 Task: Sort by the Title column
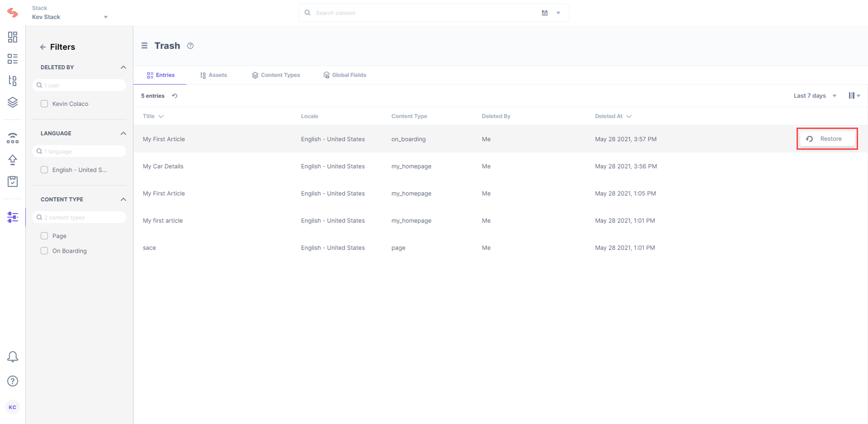click(x=153, y=116)
